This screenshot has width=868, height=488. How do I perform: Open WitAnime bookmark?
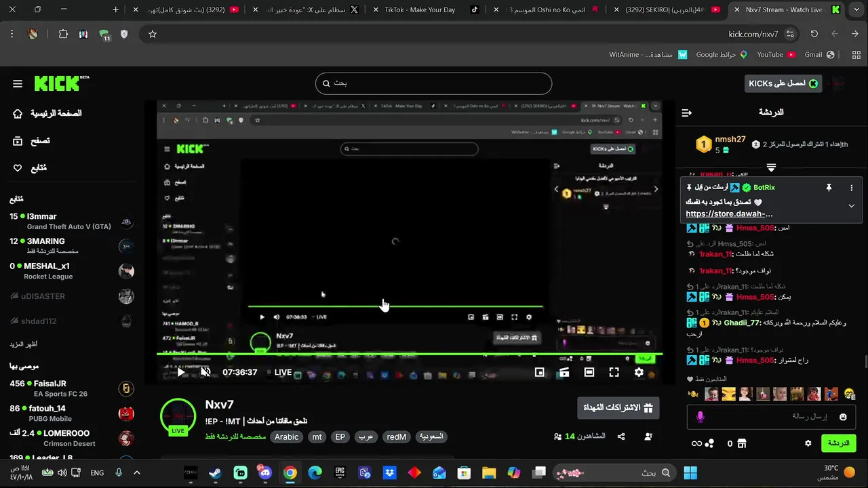(x=648, y=54)
